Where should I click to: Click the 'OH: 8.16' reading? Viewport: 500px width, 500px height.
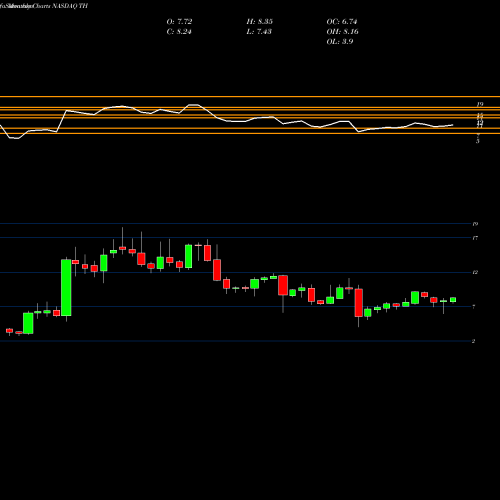343,32
